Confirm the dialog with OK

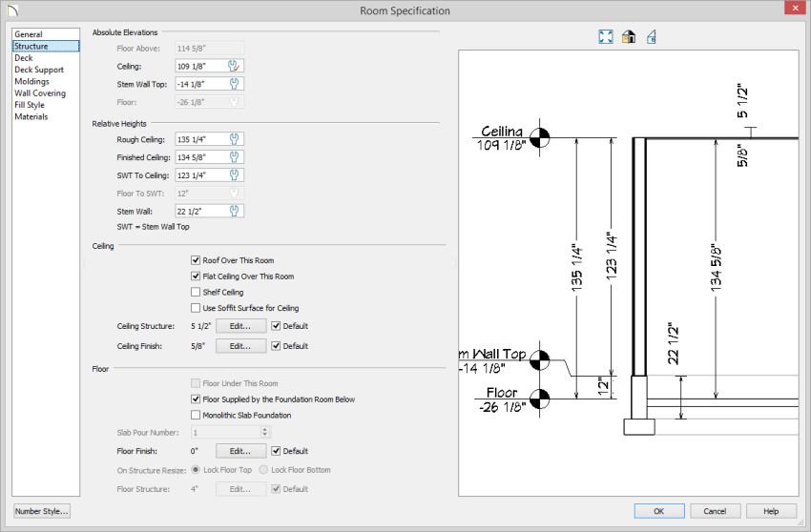659,511
